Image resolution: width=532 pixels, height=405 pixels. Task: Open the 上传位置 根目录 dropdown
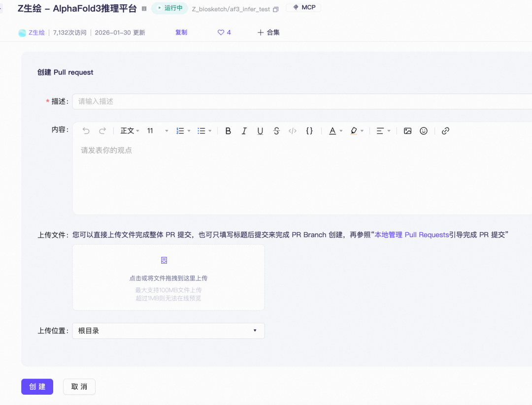click(x=168, y=331)
